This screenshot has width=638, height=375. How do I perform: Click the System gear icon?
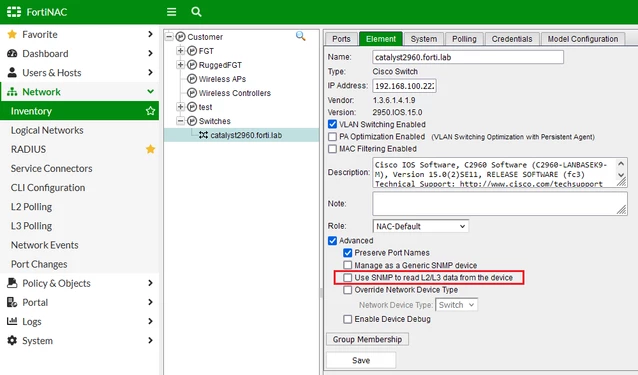coord(12,340)
